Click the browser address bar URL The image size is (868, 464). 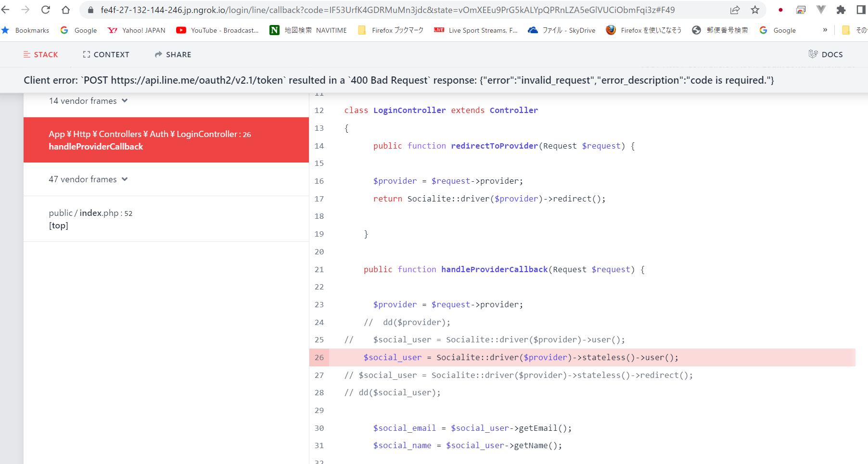[388, 10]
